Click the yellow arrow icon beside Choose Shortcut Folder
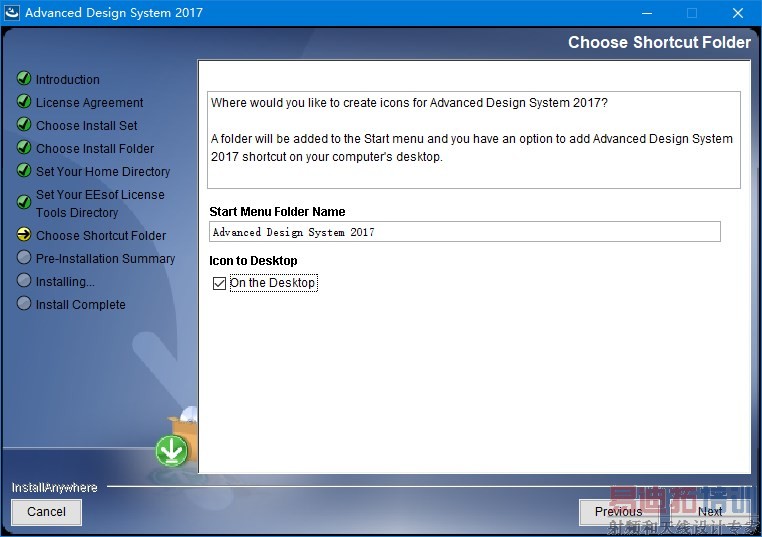Image resolution: width=762 pixels, height=537 pixels. [x=24, y=234]
